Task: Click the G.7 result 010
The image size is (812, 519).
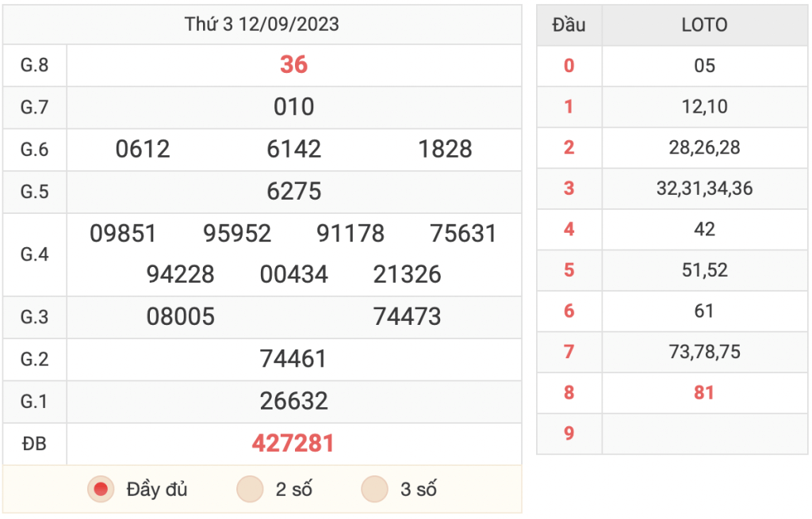Action: click(x=293, y=107)
